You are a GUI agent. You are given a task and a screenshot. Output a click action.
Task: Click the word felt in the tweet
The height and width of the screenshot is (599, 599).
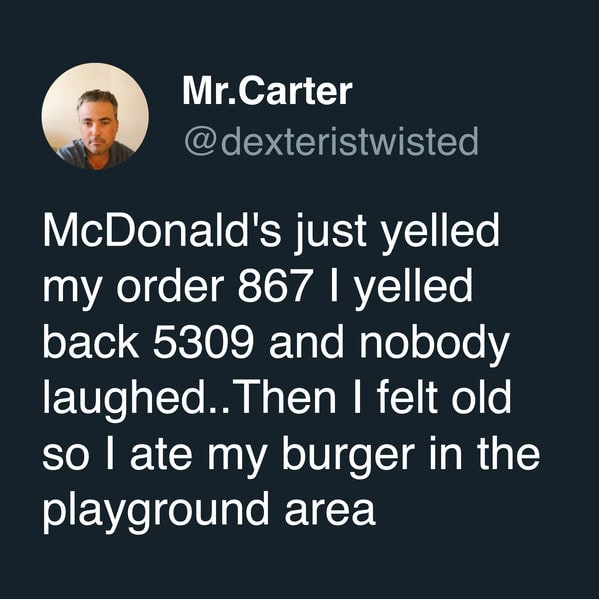(x=407, y=396)
